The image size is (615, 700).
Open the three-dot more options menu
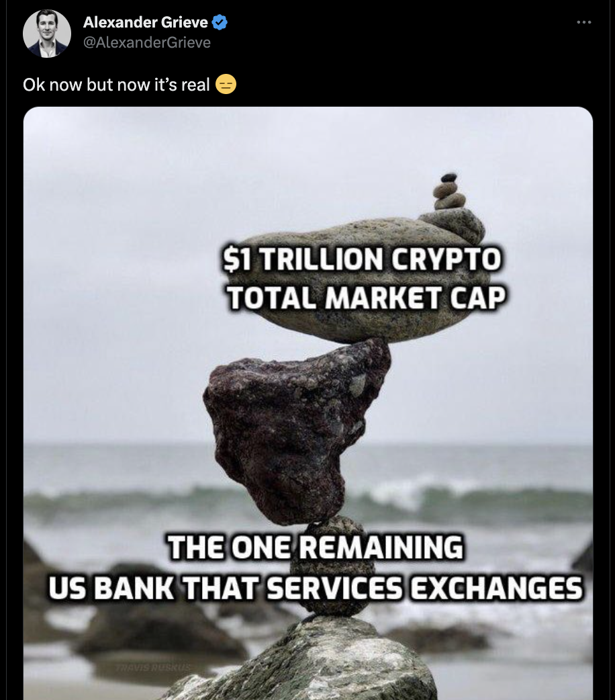583,22
